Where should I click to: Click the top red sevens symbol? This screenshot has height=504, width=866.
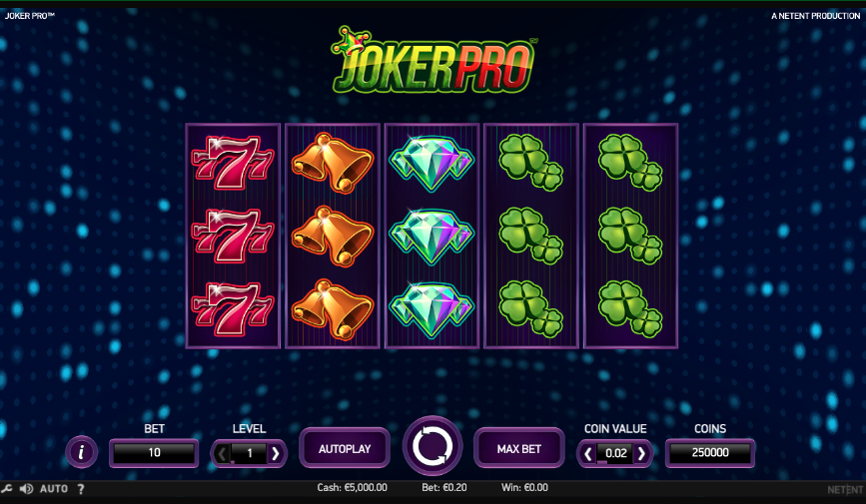(233, 163)
